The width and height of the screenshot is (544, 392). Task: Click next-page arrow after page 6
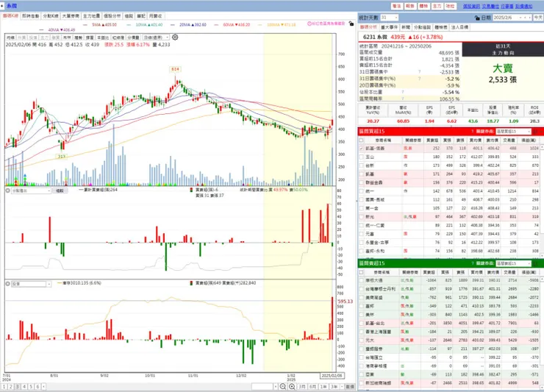tap(43, 386)
